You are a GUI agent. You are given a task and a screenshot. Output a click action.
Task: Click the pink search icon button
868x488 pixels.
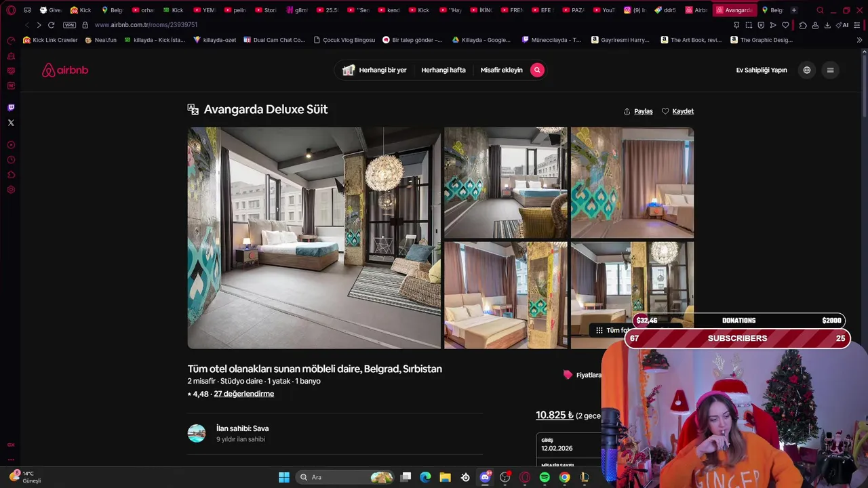(537, 70)
